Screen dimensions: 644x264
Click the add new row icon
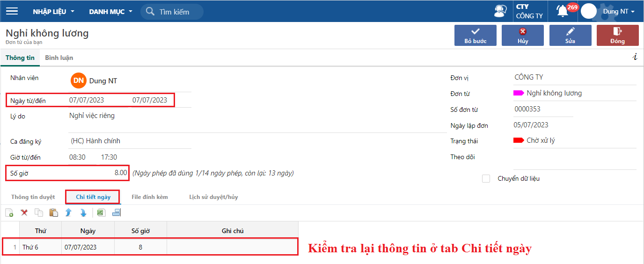(x=9, y=213)
